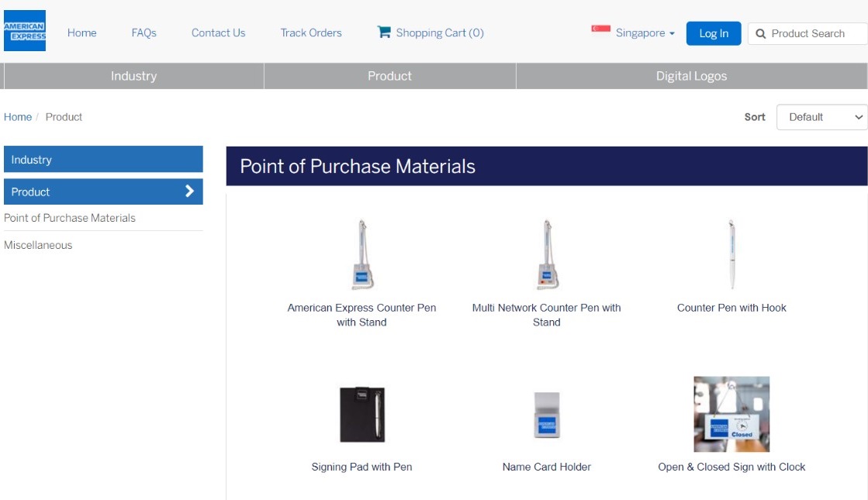Click the Singapore flag icon
Viewport: 868px width, 500px height.
click(600, 29)
